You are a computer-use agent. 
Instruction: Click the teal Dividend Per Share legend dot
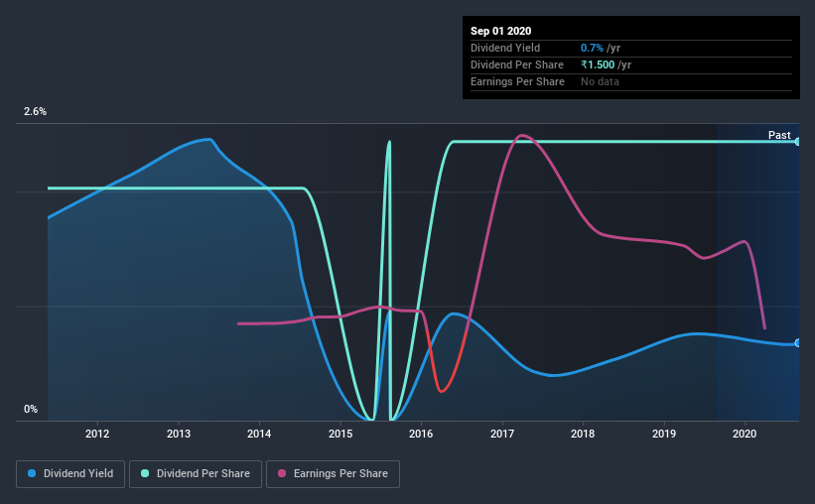[x=145, y=473]
